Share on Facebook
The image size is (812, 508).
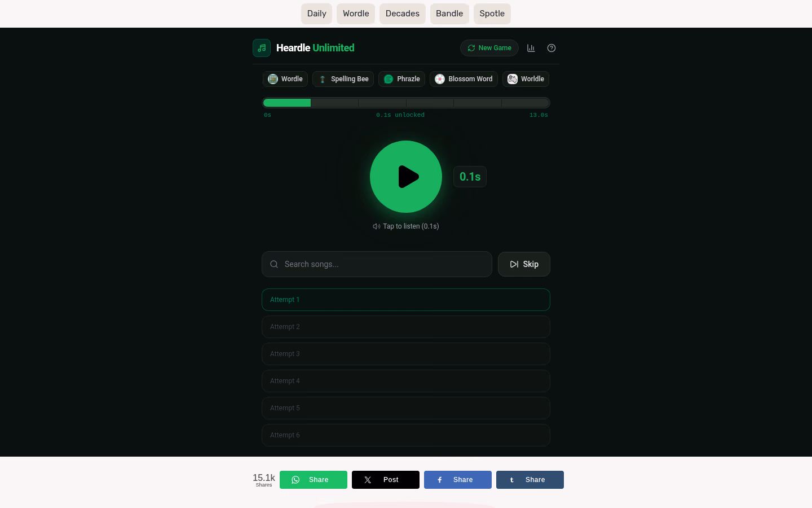458,480
